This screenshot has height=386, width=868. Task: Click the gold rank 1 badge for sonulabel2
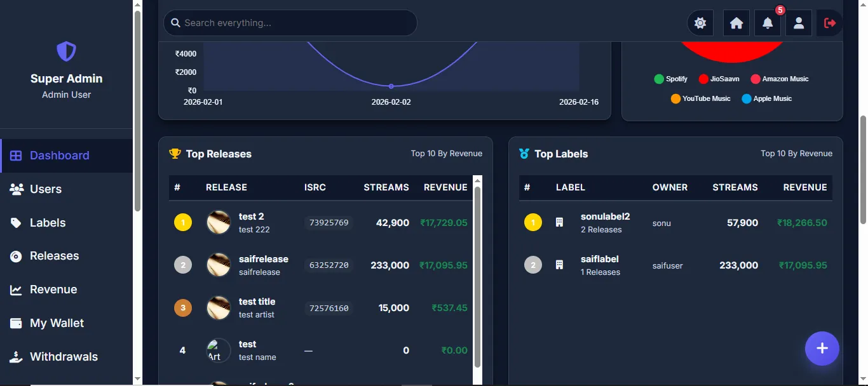[x=533, y=223]
